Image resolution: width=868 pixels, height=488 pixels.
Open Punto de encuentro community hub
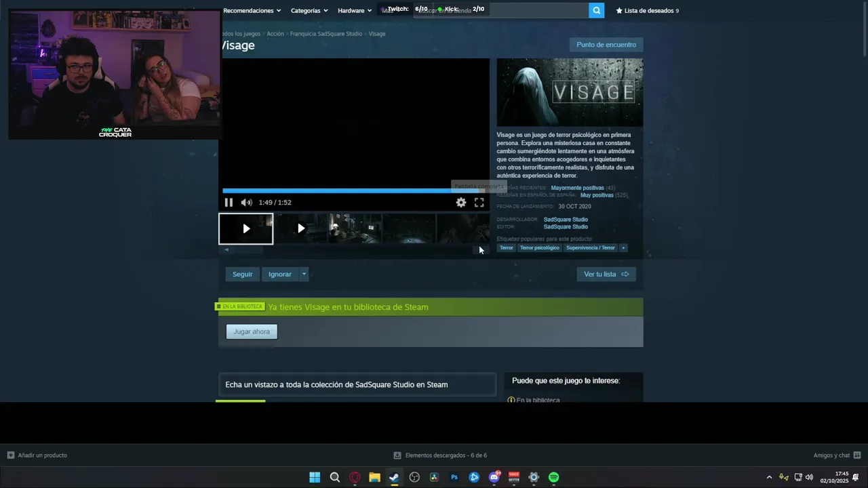coord(606,45)
